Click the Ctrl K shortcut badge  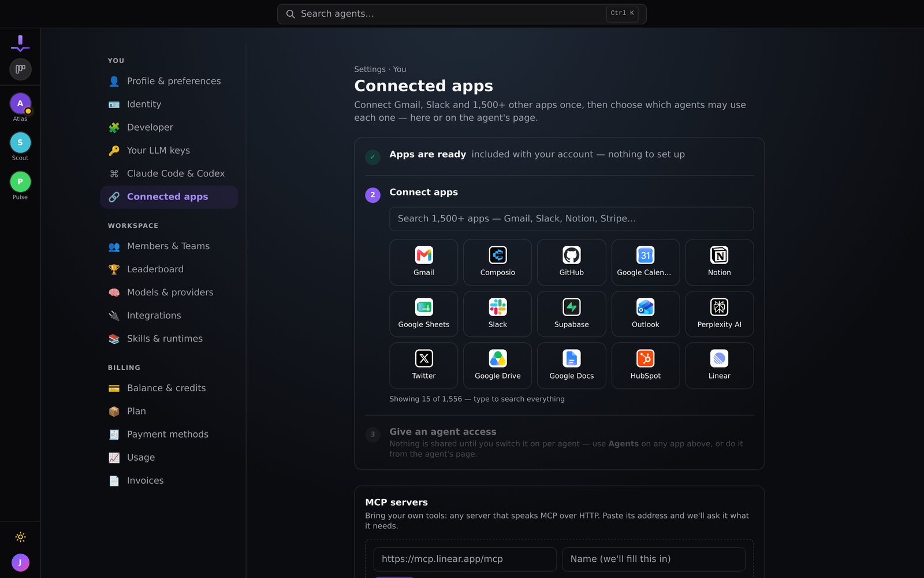click(x=622, y=13)
